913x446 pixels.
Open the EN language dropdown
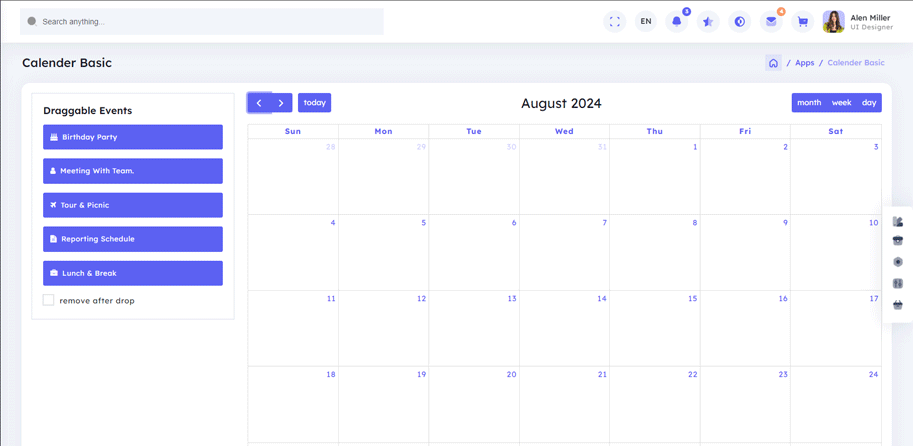(x=646, y=21)
